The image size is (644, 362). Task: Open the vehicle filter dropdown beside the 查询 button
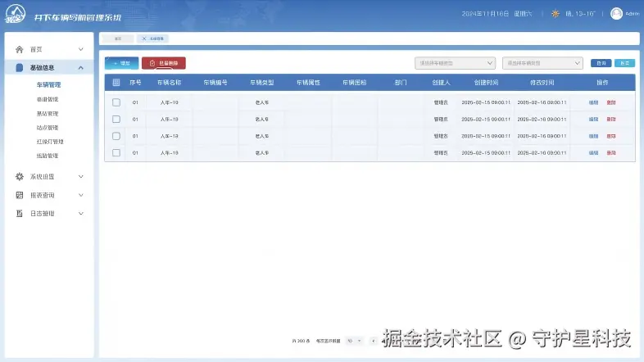click(542, 63)
